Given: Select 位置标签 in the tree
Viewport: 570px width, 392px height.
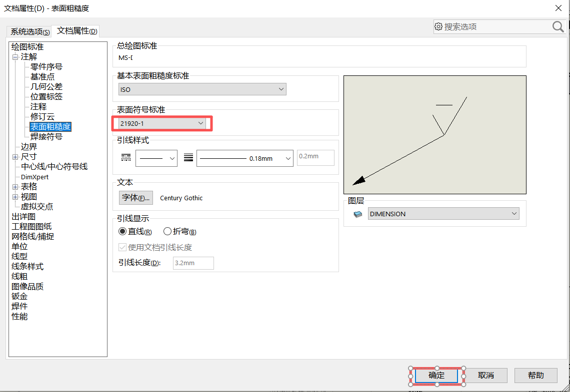Looking at the screenshot, I should [46, 96].
